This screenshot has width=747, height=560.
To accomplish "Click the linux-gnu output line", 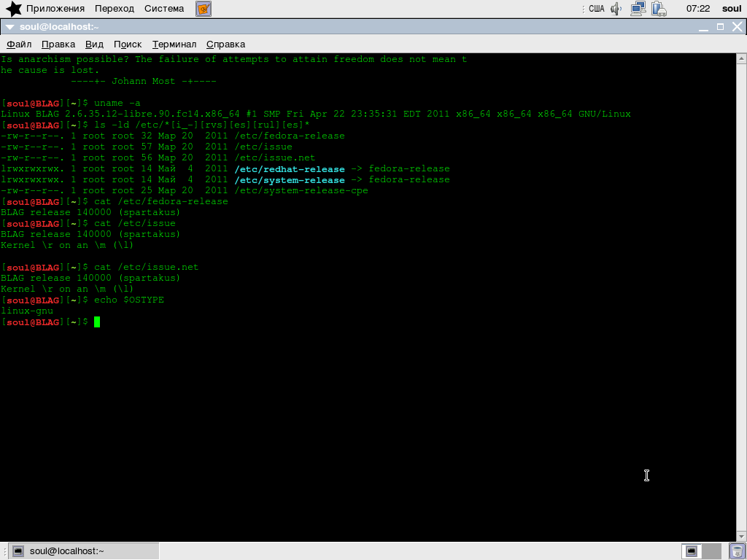I will click(27, 311).
